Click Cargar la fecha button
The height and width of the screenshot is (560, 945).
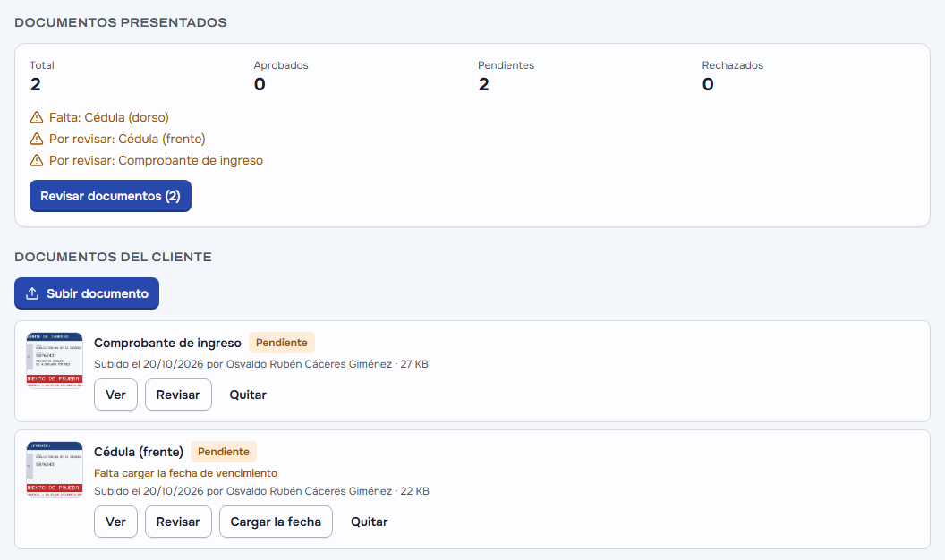(x=276, y=522)
